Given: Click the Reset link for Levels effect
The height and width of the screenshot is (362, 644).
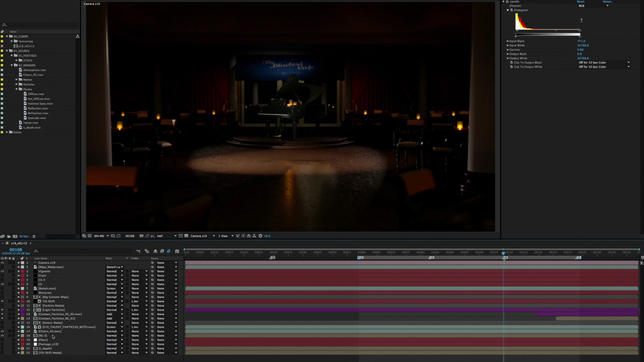Looking at the screenshot, I should pyautogui.click(x=581, y=2).
